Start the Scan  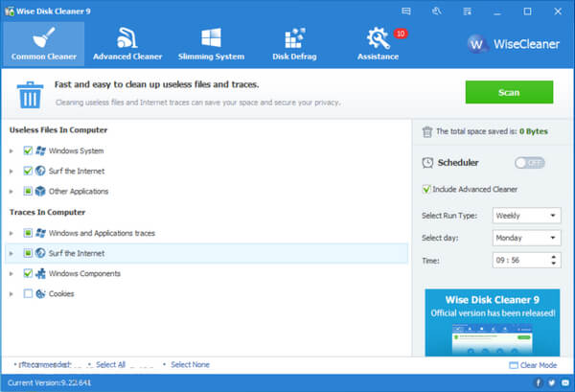coord(509,92)
